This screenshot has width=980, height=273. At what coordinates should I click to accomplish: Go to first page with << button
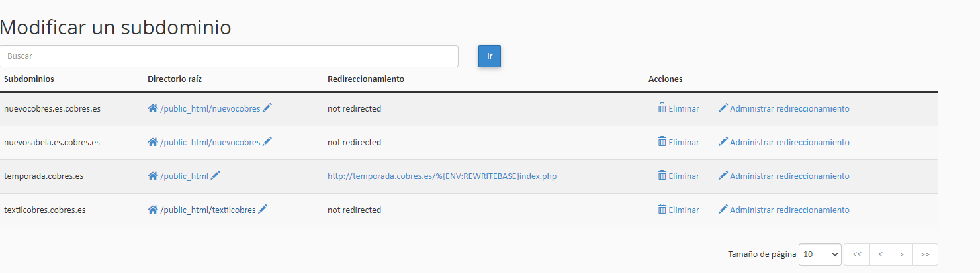857,254
